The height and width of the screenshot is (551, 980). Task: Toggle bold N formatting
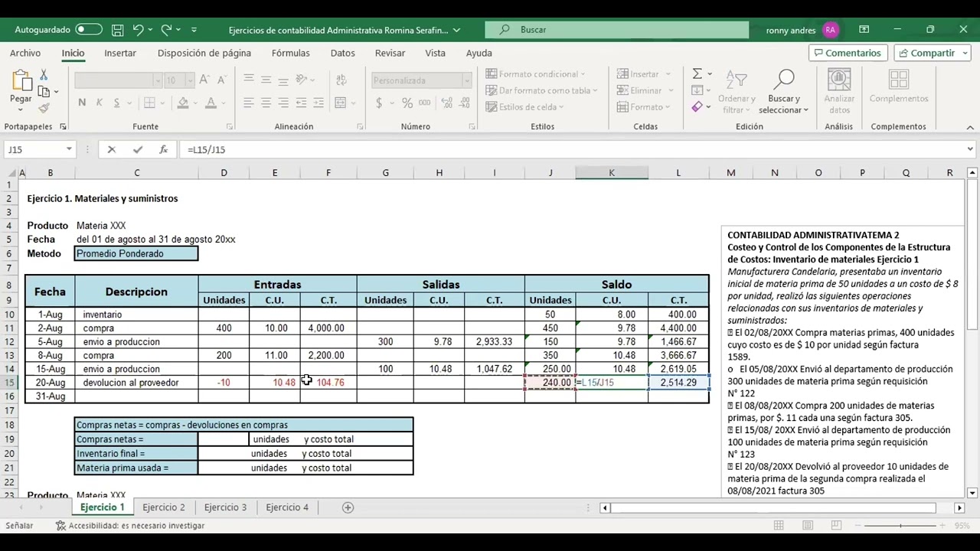tap(81, 103)
